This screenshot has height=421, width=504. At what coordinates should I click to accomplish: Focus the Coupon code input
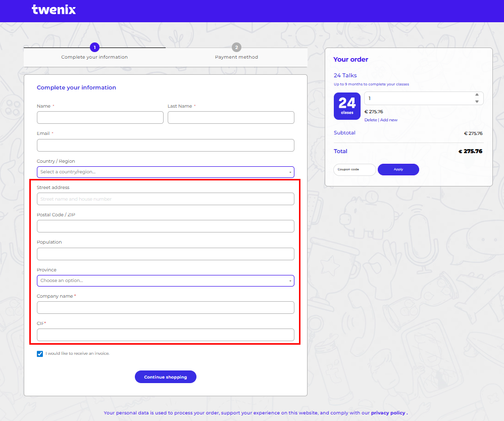(355, 169)
